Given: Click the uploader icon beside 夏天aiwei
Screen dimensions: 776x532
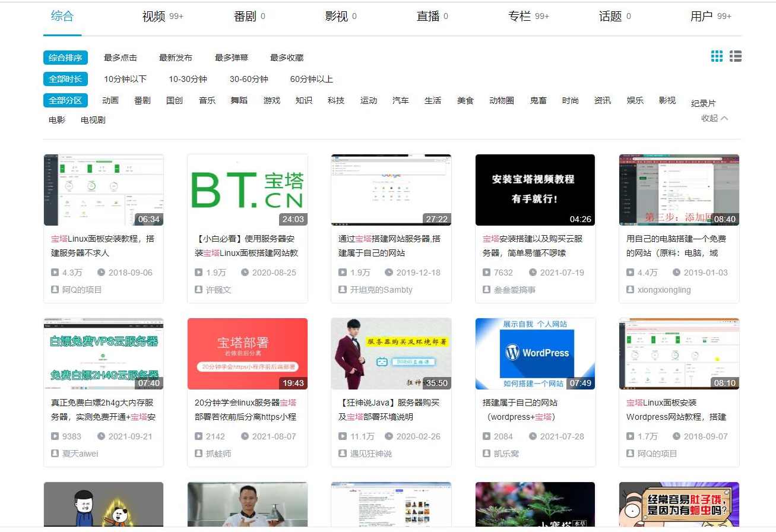Looking at the screenshot, I should point(54,454).
